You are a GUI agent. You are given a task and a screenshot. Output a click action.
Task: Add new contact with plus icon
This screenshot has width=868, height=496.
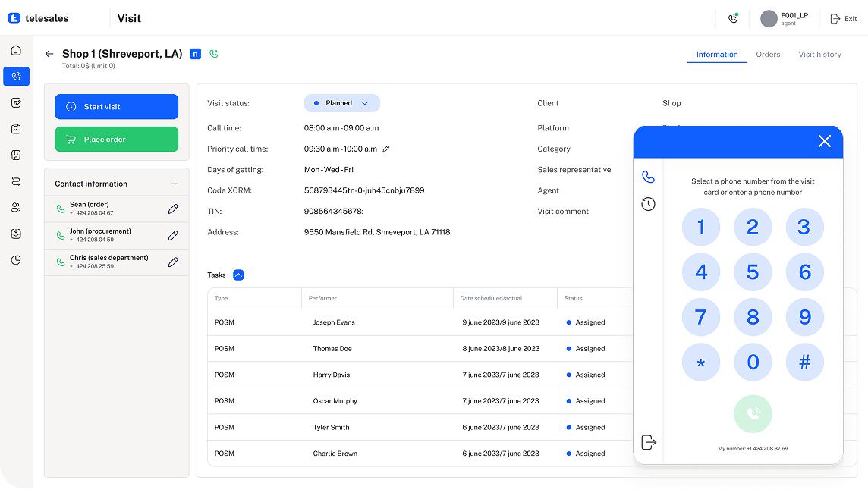(x=175, y=184)
